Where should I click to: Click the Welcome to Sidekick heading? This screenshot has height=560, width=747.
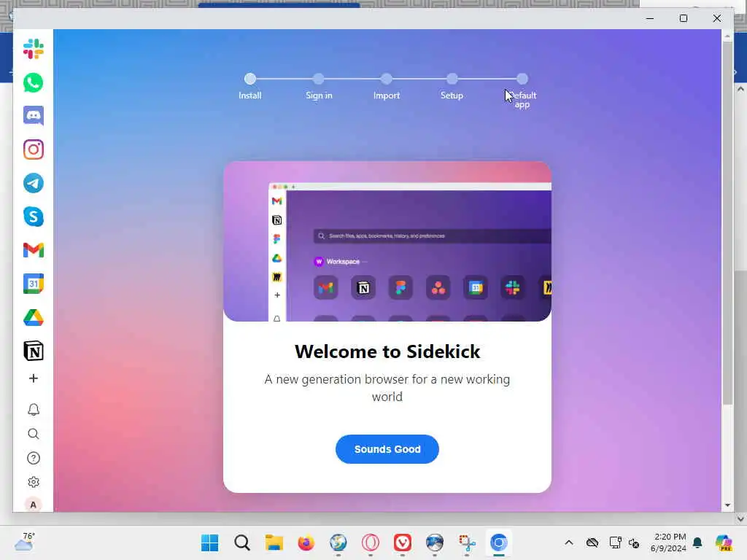coord(387,351)
